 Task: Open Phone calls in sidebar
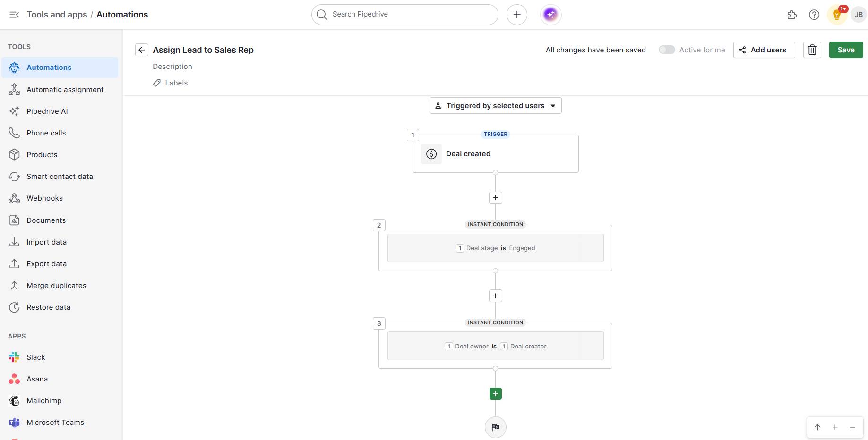tap(60, 133)
